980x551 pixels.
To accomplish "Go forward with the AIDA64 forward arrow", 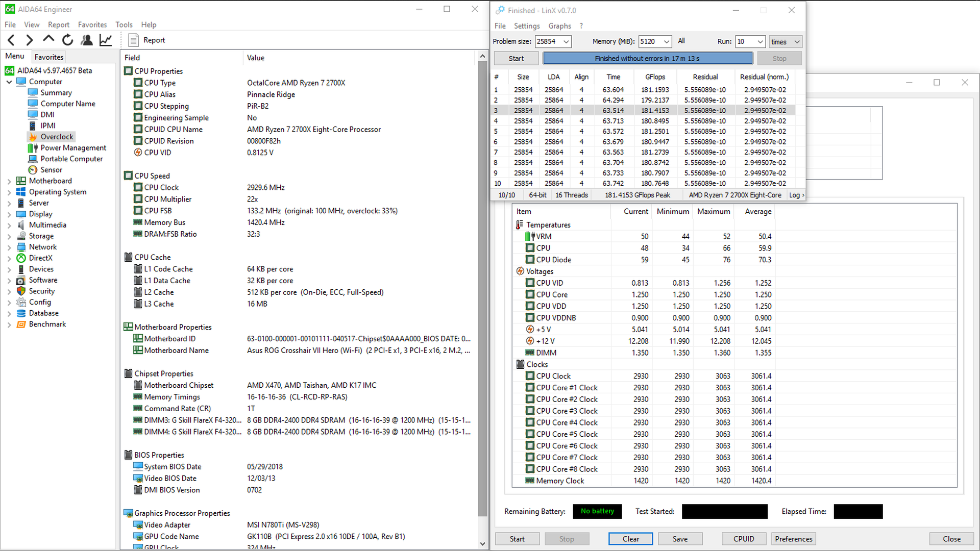I will 30,40.
